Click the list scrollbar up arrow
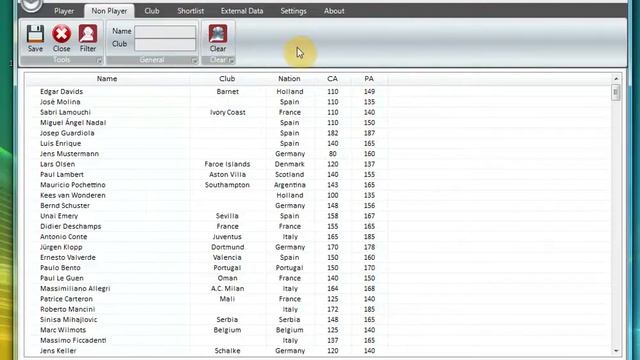The width and height of the screenshot is (640, 360). tap(616, 78)
